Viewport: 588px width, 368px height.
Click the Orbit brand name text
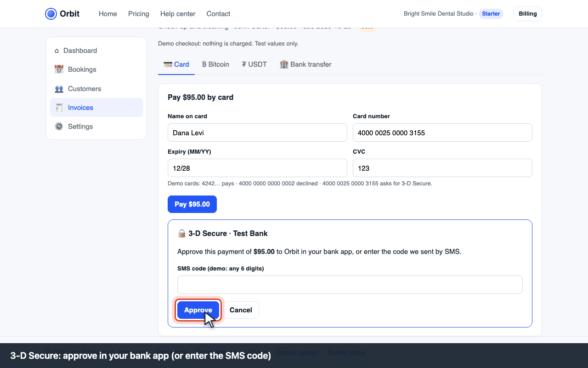70,14
